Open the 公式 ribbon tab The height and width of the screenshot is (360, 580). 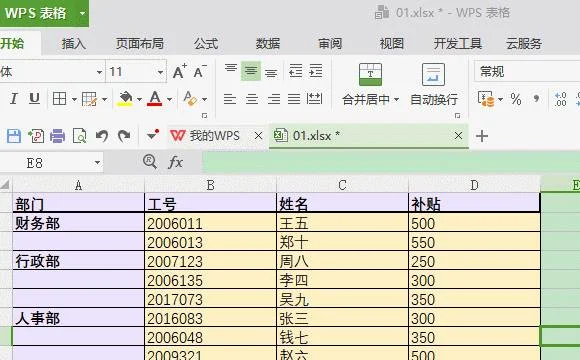click(x=206, y=44)
